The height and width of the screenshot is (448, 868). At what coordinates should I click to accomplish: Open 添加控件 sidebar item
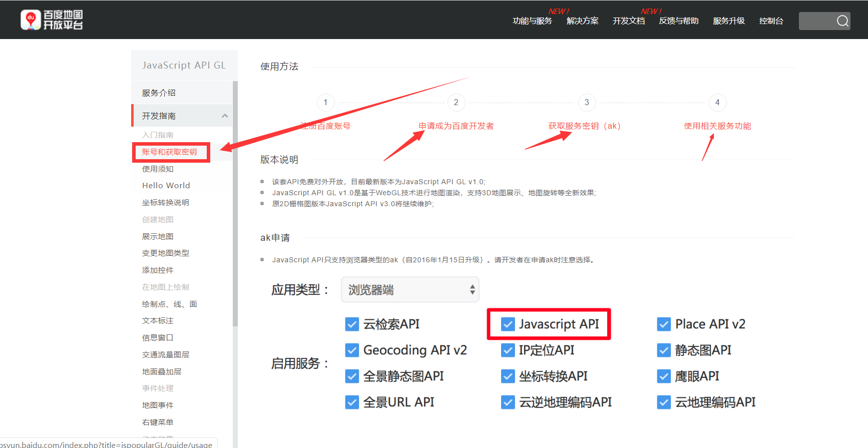[158, 270]
